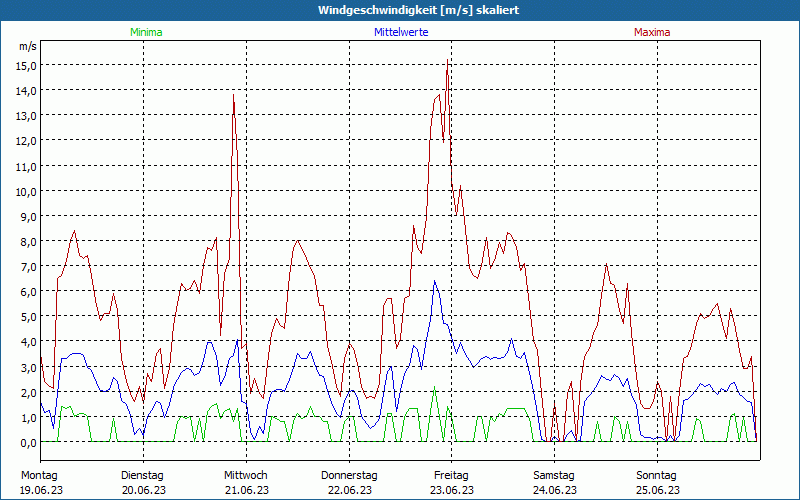Screen dimensions: 800x500
Task: Click the chart title Windgeschwindigkeit [m/s] skaliert
Action: [418, 10]
